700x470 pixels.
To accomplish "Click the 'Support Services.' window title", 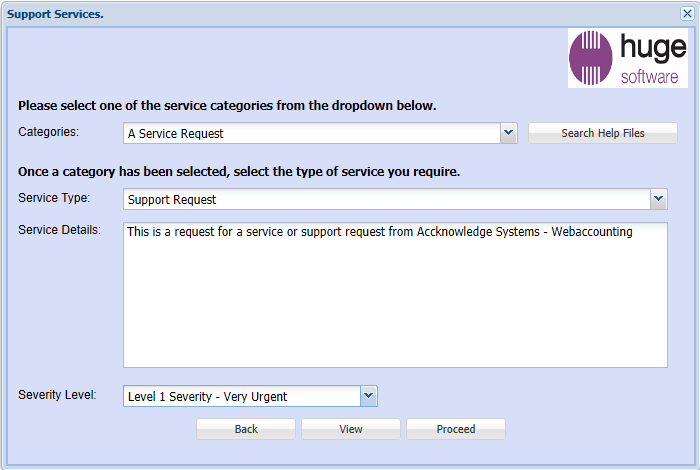I will [x=55, y=14].
